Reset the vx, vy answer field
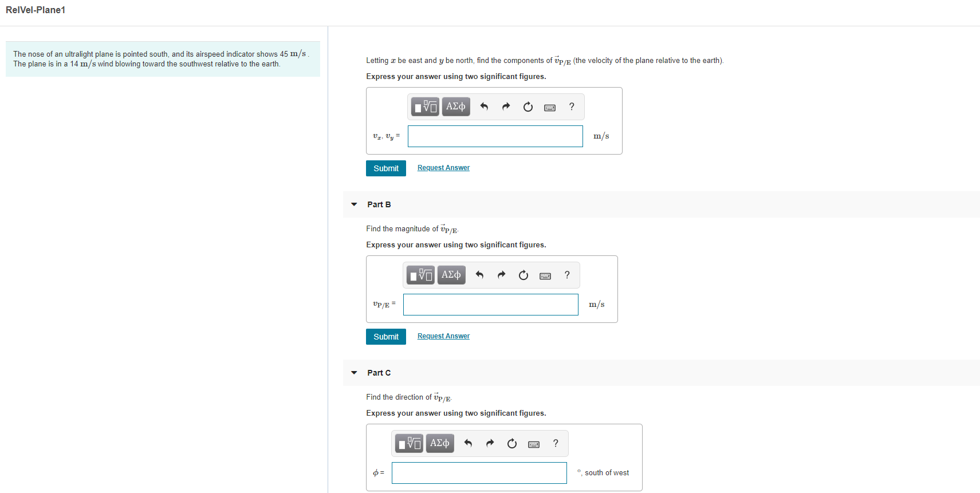 point(528,107)
